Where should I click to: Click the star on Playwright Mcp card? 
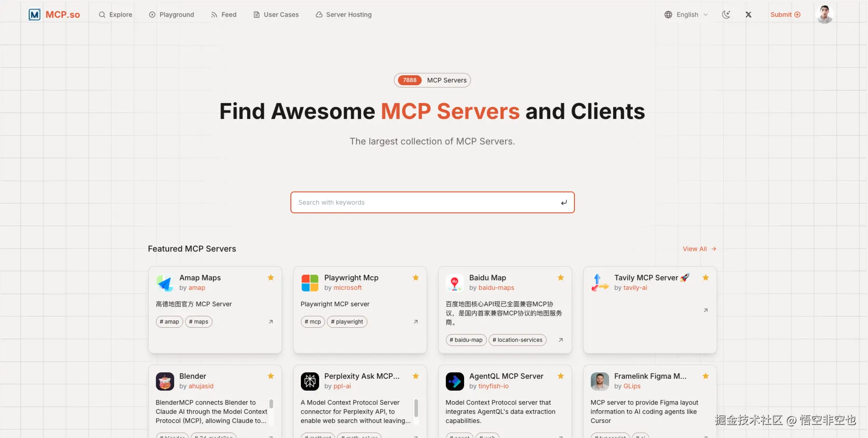(x=416, y=278)
